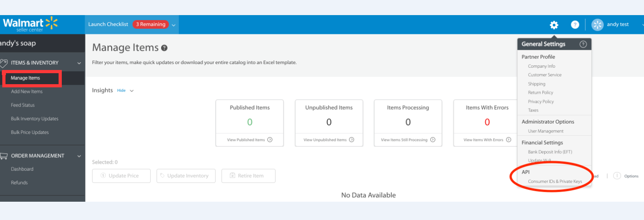Image resolution: width=644 pixels, height=220 pixels.
Task: Click the Order Management cart icon
Action: click(x=4, y=156)
